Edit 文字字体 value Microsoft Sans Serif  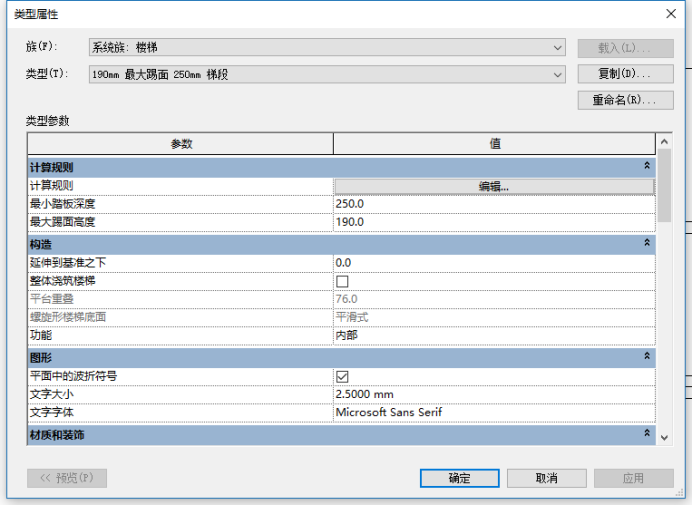pos(494,412)
